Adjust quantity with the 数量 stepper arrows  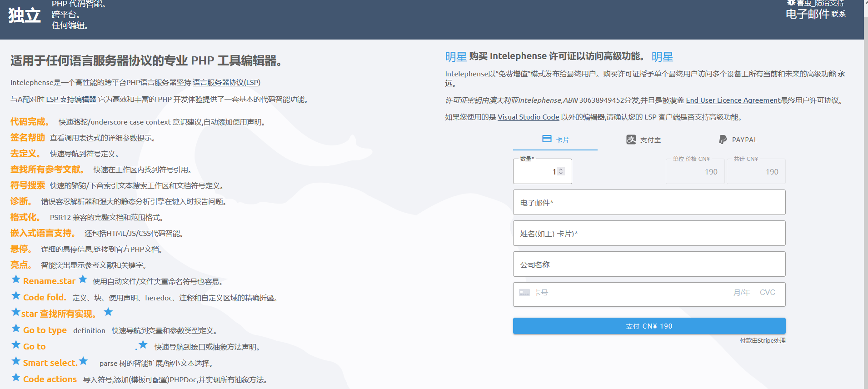[561, 171]
